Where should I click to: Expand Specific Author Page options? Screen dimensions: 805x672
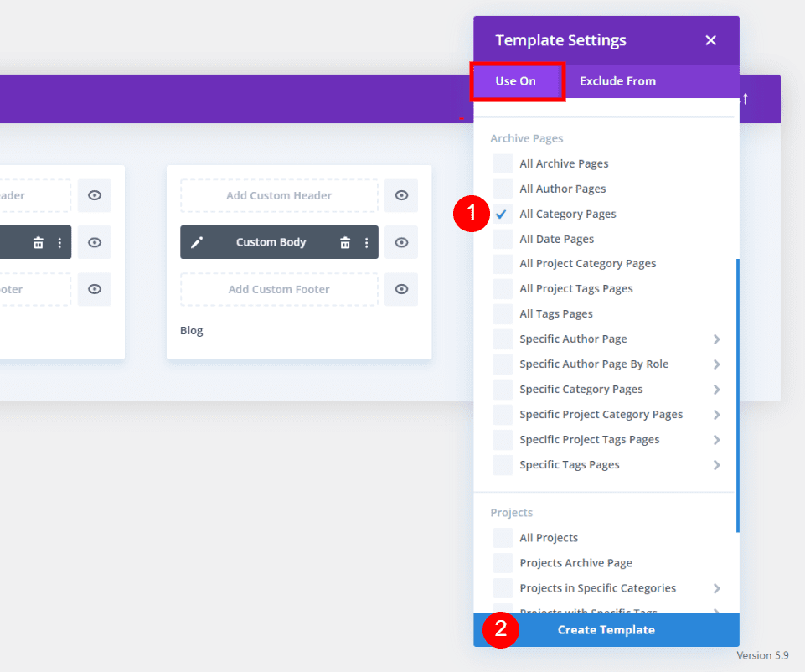[x=716, y=339]
